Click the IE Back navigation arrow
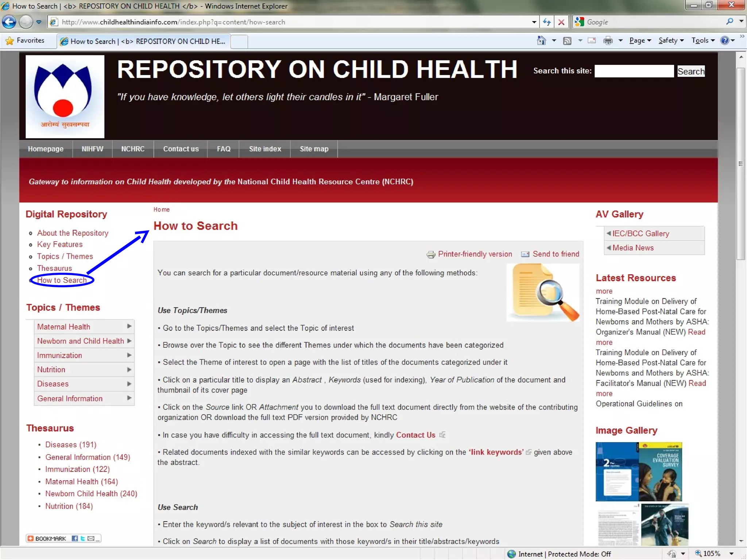Viewport: 747px width, 560px height. [x=9, y=22]
